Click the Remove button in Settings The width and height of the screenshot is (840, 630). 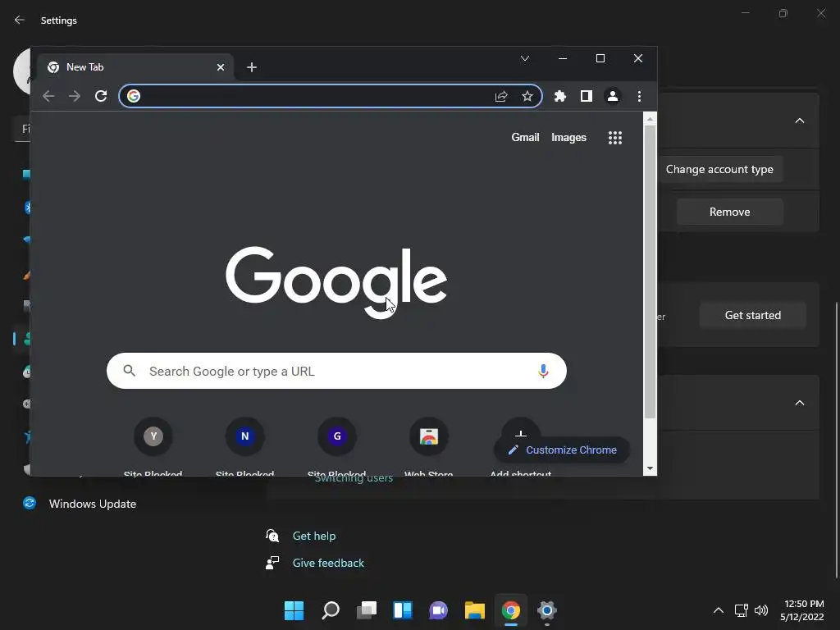[729, 212]
